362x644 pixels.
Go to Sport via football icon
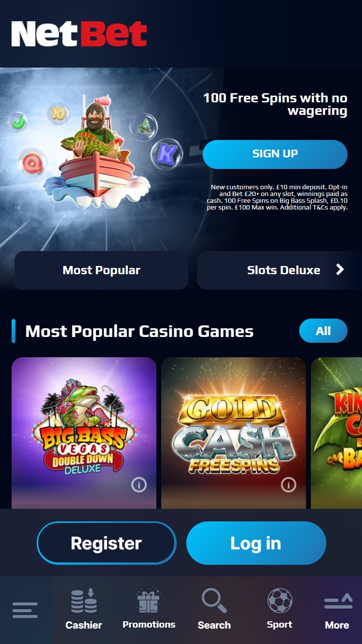pos(280,601)
